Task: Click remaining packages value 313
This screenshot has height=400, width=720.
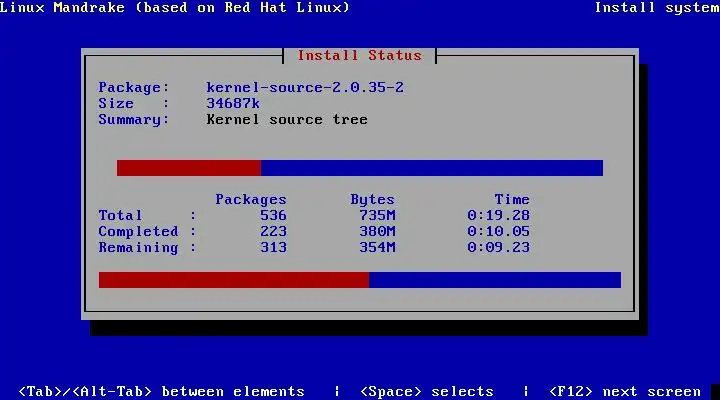Action: tap(273, 248)
